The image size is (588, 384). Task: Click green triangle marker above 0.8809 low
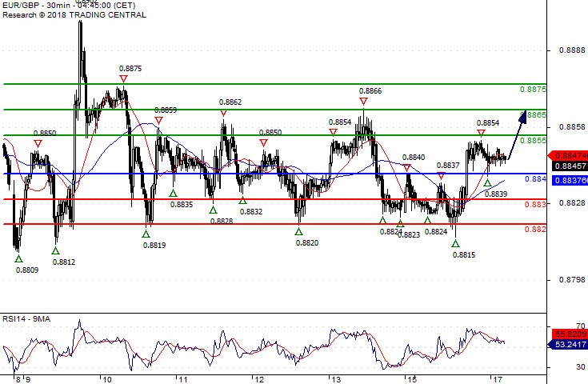point(18,258)
